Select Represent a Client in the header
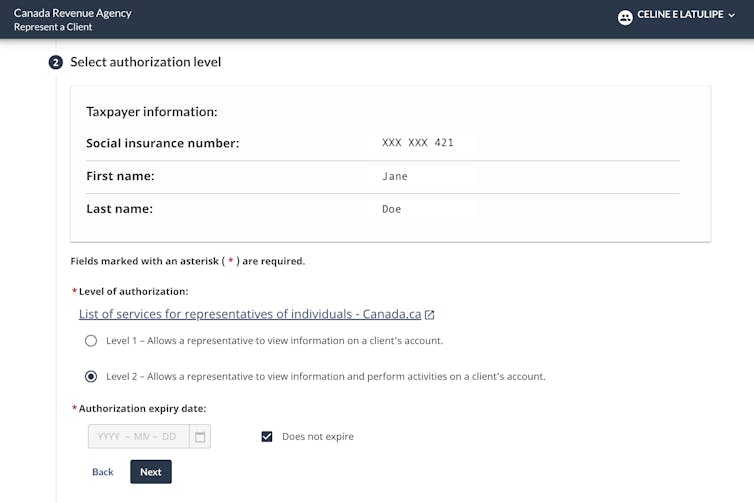 pos(53,27)
